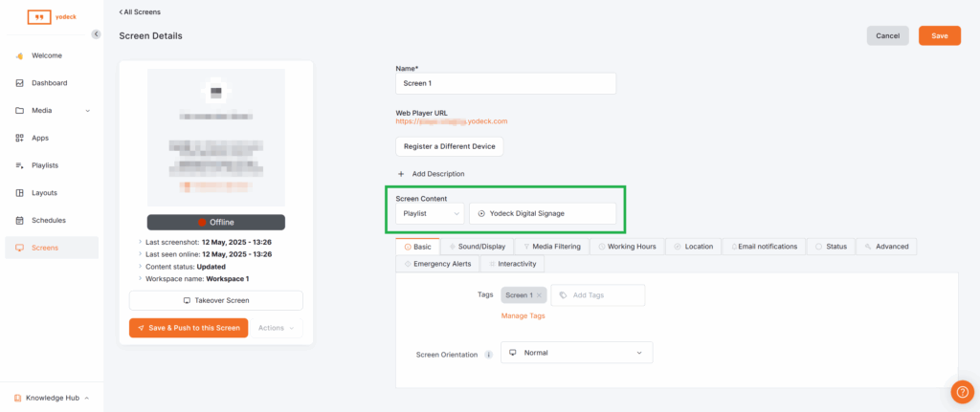This screenshot has height=412, width=980.
Task: Switch to the Working Hours tab
Action: tap(628, 247)
